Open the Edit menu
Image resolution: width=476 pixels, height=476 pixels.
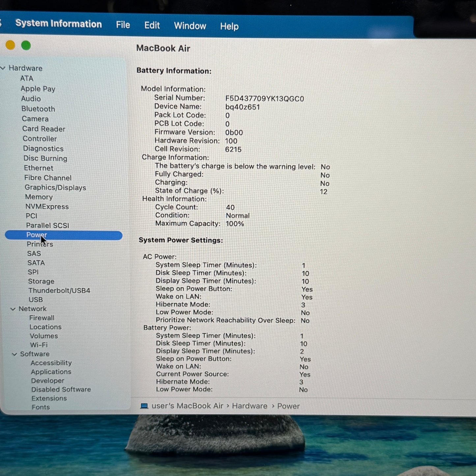[x=152, y=25]
